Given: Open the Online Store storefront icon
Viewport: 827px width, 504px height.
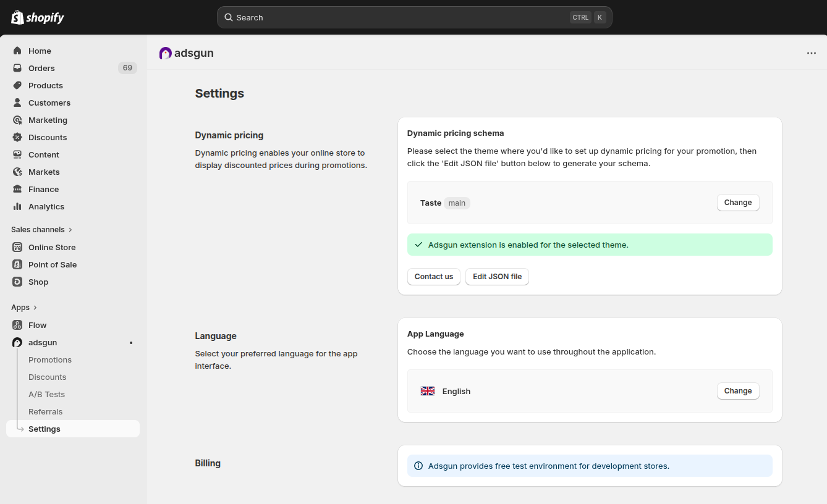Looking at the screenshot, I should (17, 247).
